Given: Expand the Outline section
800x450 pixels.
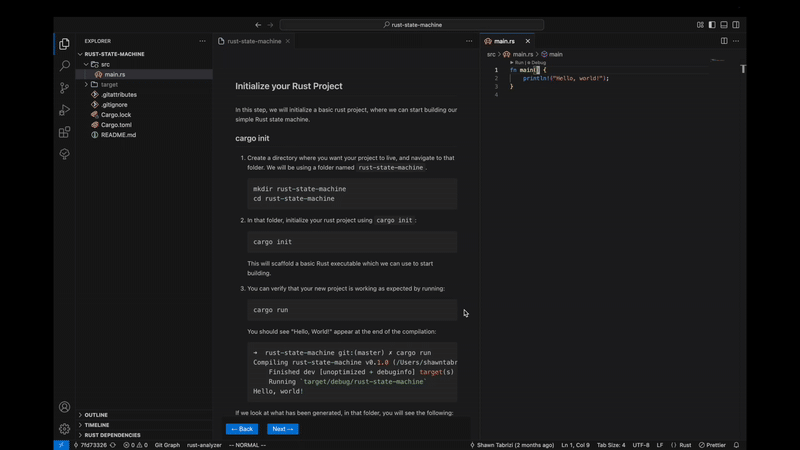Looking at the screenshot, I should click(x=96, y=415).
